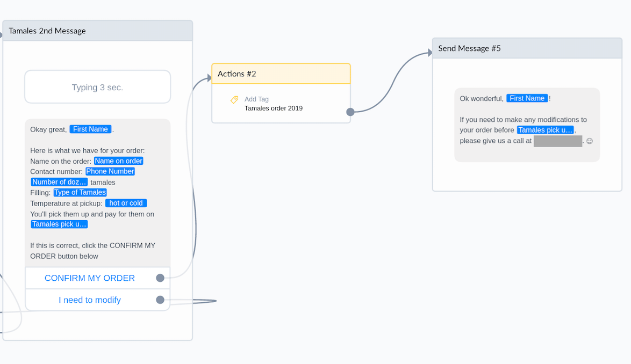Select the Send Message #5 node header

tap(527, 49)
